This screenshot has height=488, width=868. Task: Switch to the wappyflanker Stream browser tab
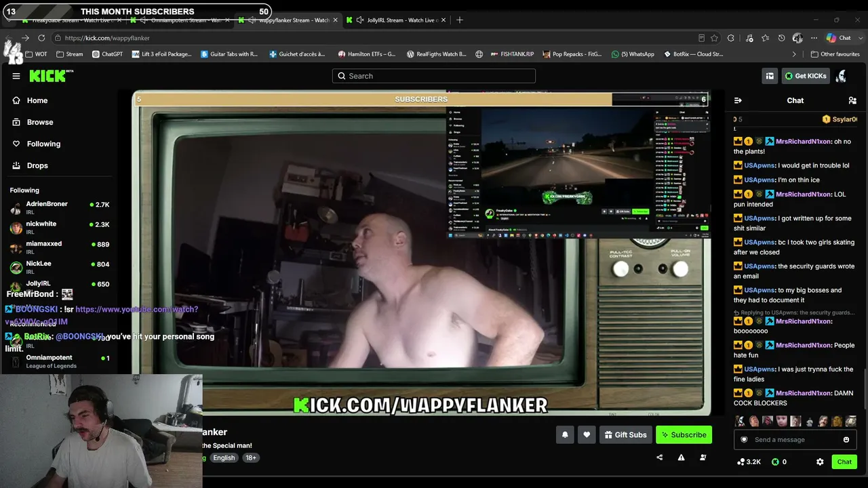point(290,20)
